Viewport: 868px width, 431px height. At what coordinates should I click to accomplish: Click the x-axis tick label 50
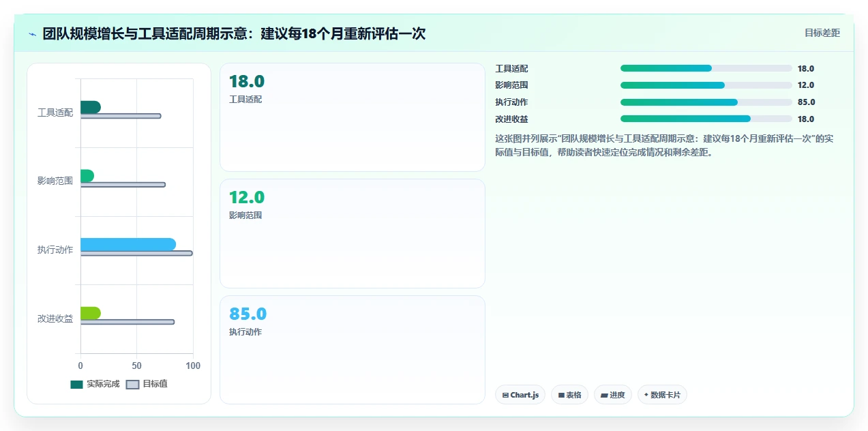[137, 366]
